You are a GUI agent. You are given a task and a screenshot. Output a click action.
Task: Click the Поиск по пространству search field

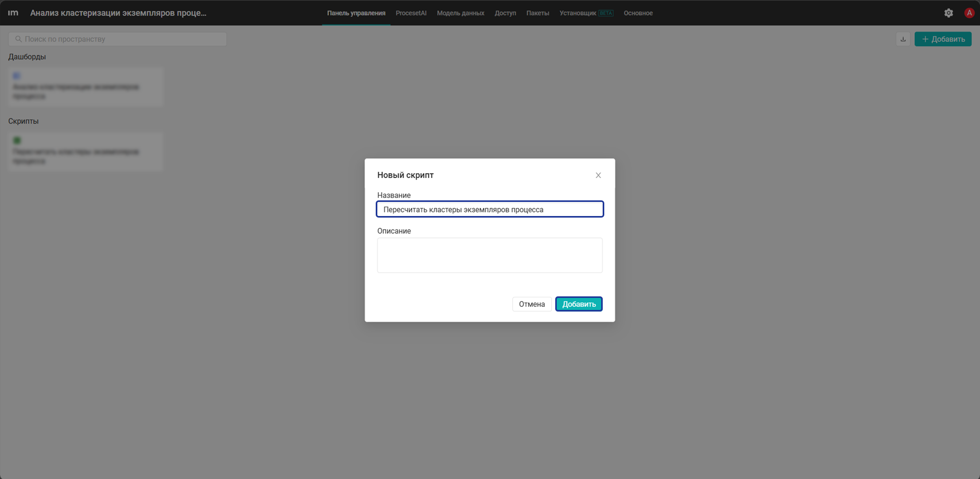(117, 39)
